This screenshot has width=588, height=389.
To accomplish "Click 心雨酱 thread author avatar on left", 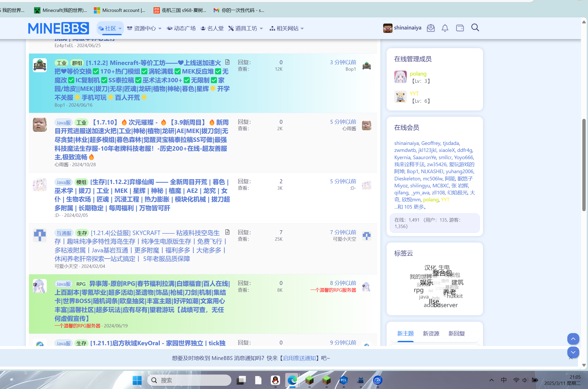I will [x=40, y=125].
